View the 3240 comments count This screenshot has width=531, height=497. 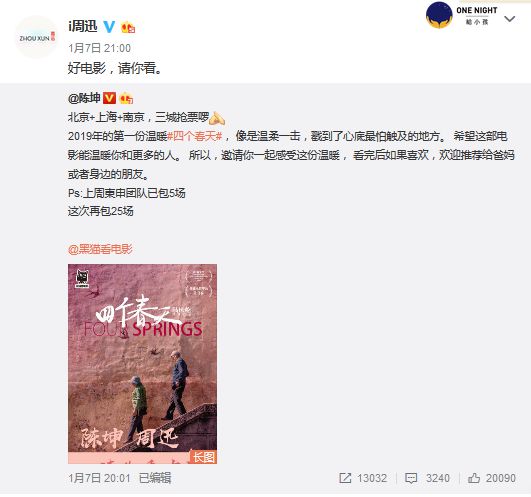(438, 478)
